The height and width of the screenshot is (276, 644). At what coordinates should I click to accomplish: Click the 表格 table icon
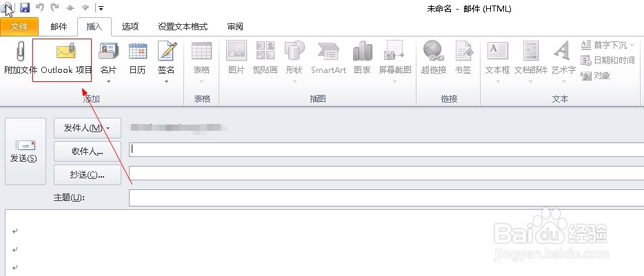[x=201, y=51]
